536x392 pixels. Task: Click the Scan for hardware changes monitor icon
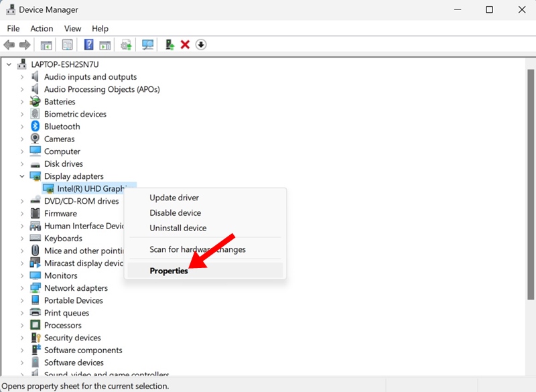pos(147,45)
